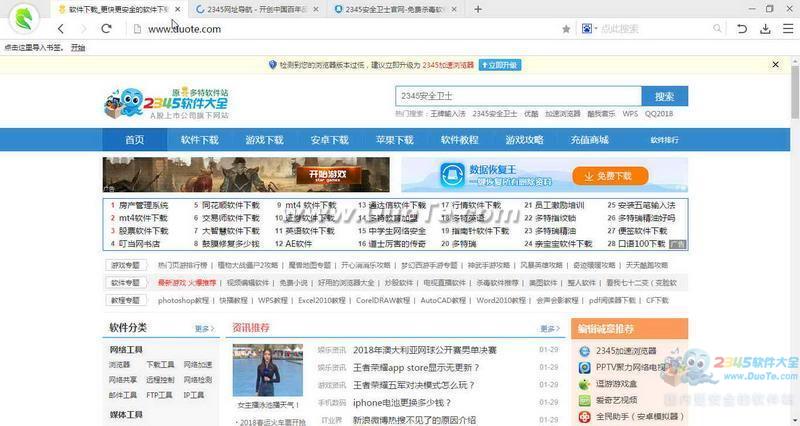The image size is (800, 426).
Task: Click the 软件专题 category label
Action: click(x=126, y=283)
